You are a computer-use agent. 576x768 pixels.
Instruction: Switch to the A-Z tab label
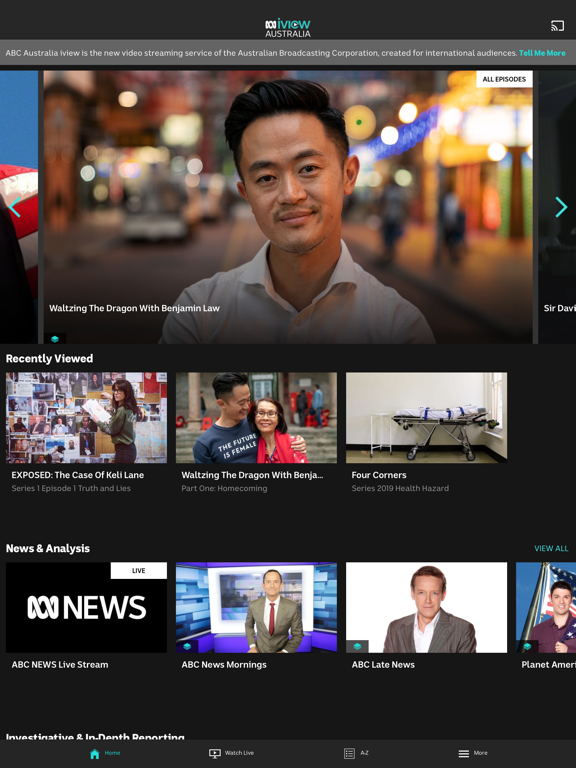(x=364, y=753)
